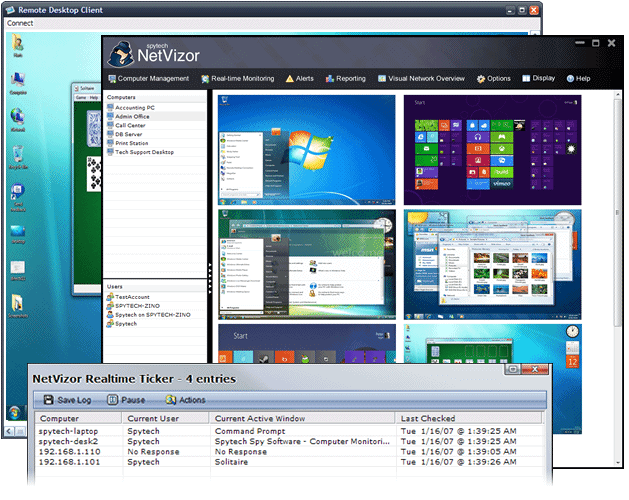Open Real-time Monitoring in NetVizor

click(239, 78)
